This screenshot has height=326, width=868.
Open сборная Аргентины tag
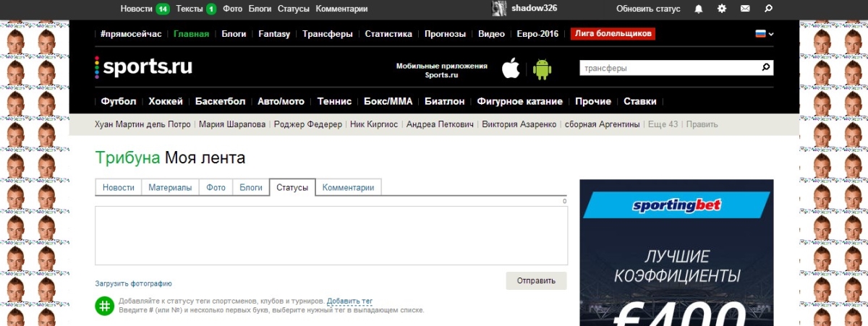[603, 124]
